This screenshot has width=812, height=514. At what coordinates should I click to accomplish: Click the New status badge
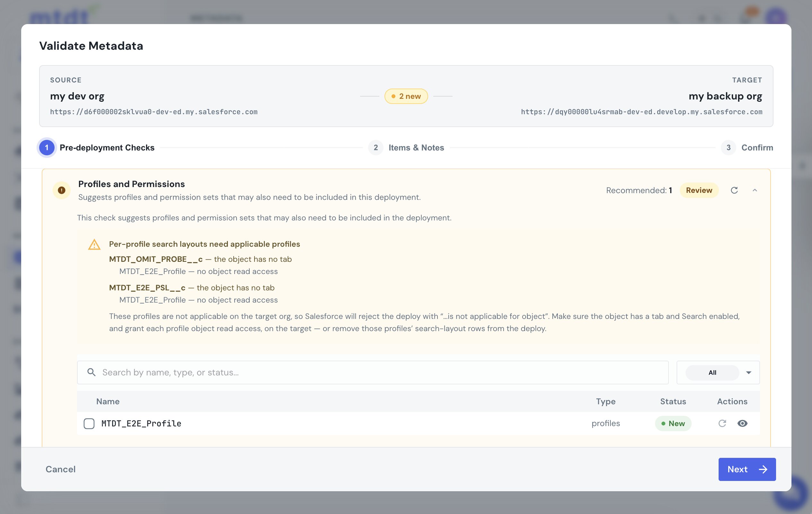pyautogui.click(x=673, y=424)
